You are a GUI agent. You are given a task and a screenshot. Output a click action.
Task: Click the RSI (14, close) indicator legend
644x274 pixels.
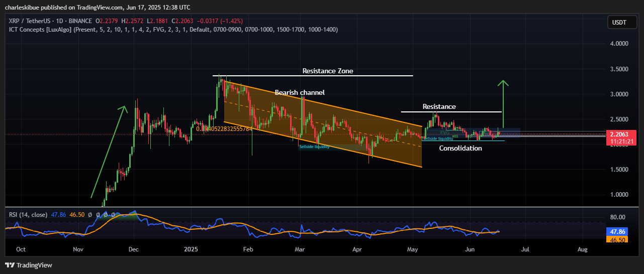point(28,214)
